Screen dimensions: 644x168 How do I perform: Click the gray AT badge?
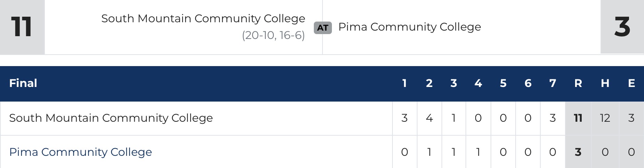tap(323, 27)
